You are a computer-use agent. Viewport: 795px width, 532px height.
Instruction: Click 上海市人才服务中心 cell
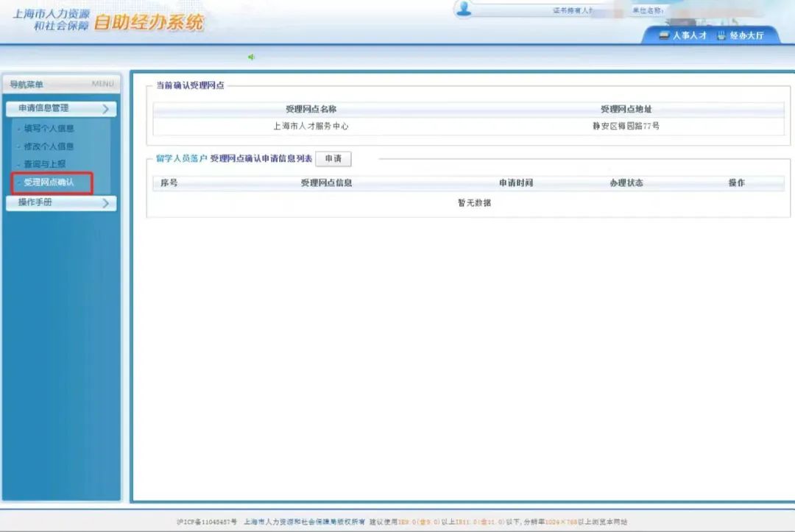(x=311, y=126)
